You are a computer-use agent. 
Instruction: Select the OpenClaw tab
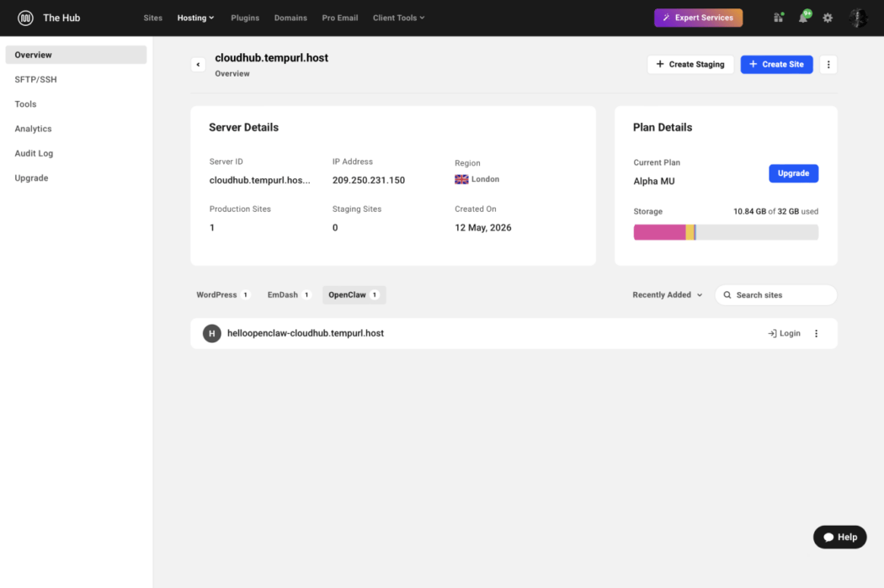[354, 295]
